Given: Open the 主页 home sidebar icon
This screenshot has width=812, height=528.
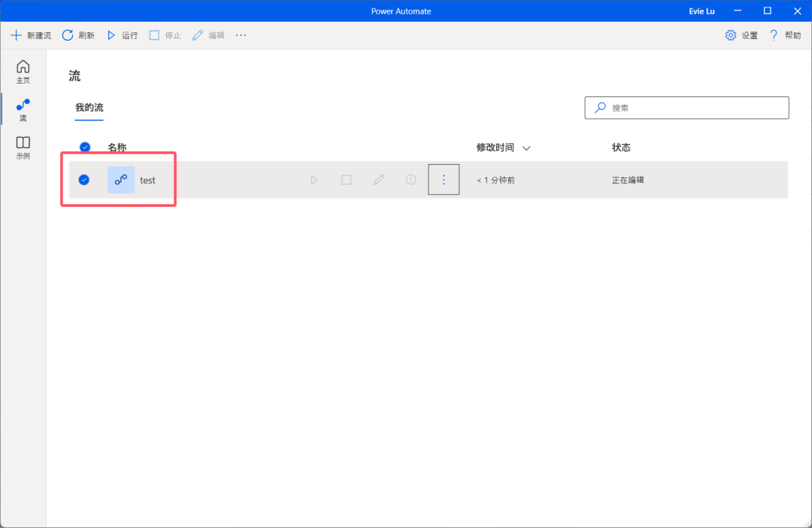Looking at the screenshot, I should tap(23, 71).
